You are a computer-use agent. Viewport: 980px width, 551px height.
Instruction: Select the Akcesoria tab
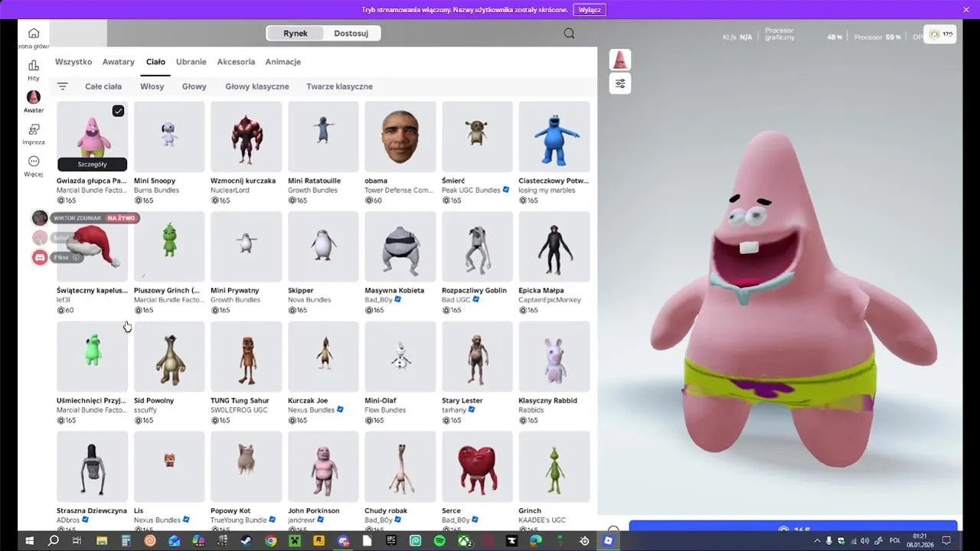(236, 62)
